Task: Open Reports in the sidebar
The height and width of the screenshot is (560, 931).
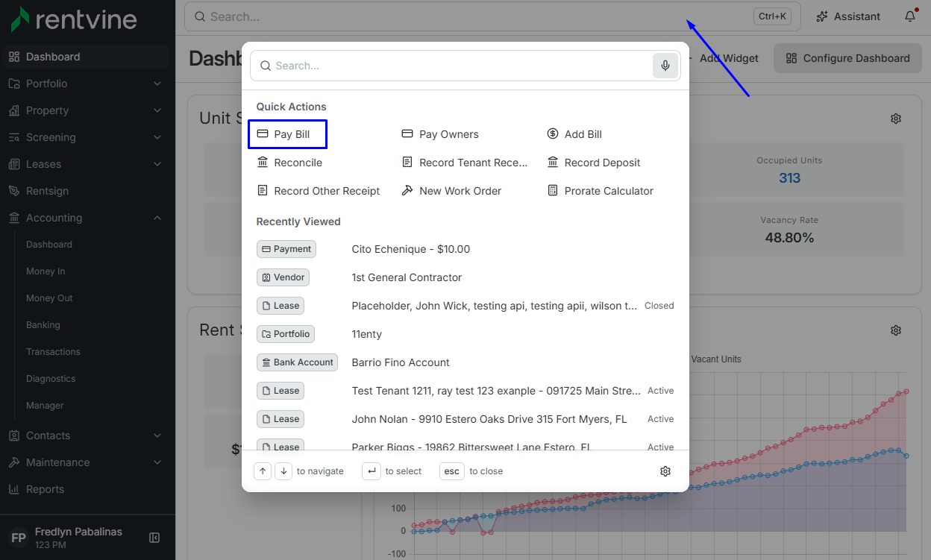Action: [x=87, y=489]
